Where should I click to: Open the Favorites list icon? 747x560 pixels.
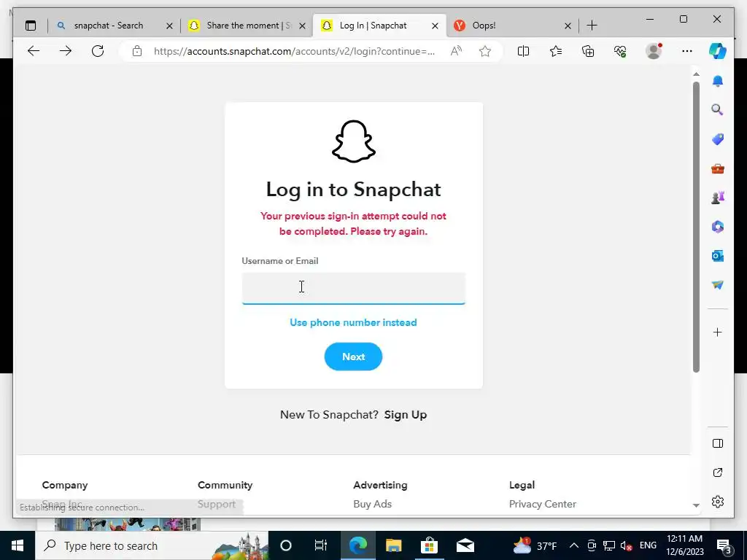click(555, 51)
